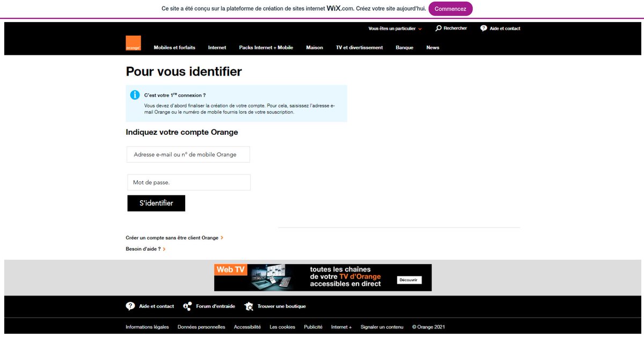Open Signaler un contenu footer link
The height and width of the screenshot is (338, 644).
[x=382, y=327]
